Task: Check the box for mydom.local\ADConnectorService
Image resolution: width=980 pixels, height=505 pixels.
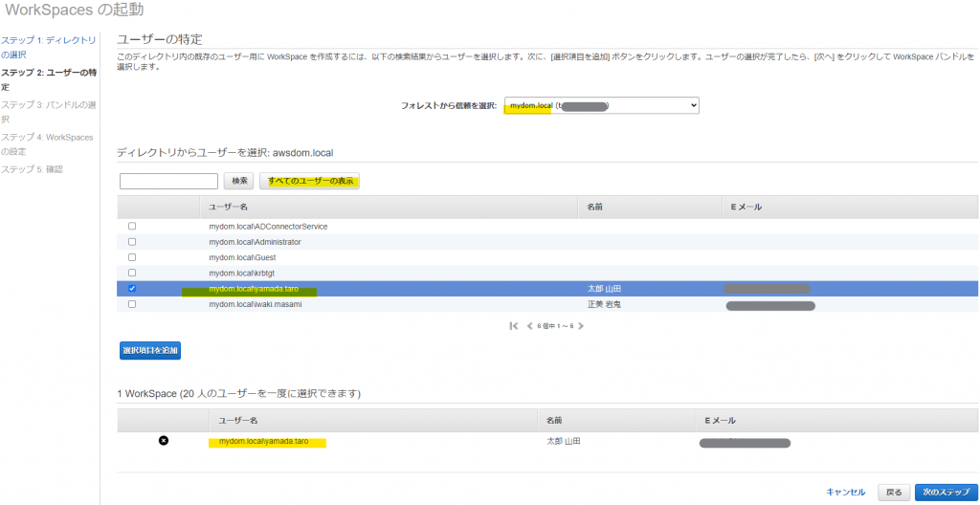Action: 132,227
